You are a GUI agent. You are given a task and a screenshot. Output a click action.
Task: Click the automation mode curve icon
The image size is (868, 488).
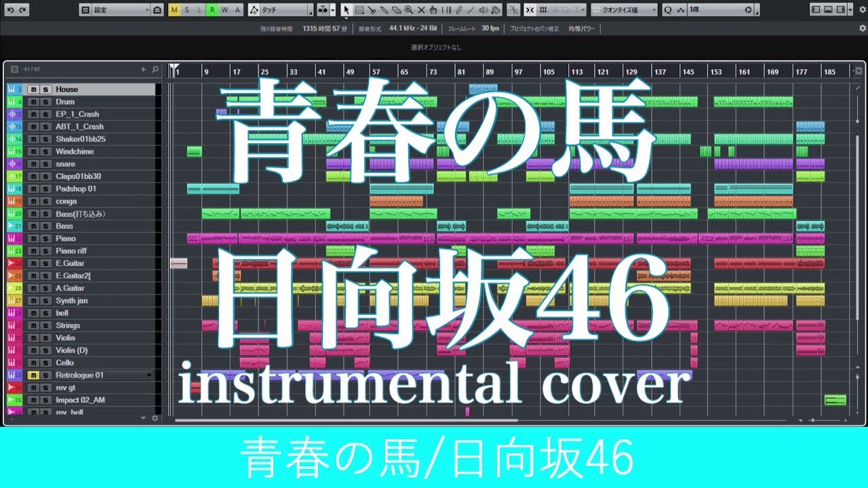[x=254, y=10]
